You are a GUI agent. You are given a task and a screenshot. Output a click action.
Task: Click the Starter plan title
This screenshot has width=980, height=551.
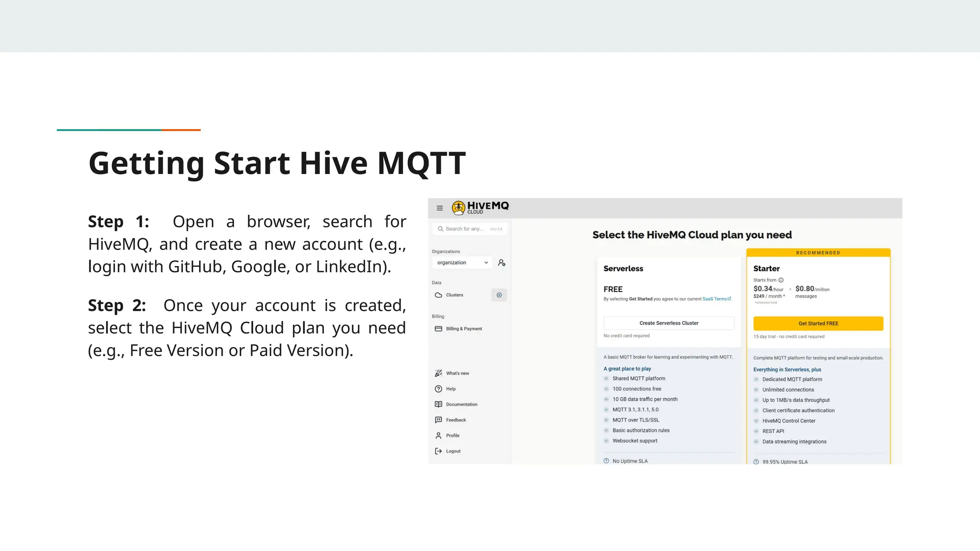click(767, 269)
